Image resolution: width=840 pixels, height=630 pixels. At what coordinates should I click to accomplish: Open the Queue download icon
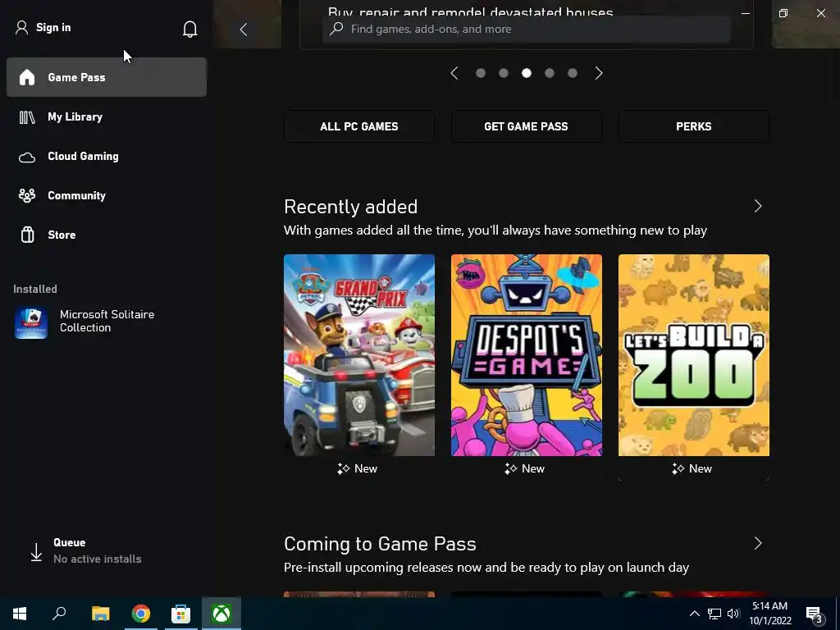(36, 552)
